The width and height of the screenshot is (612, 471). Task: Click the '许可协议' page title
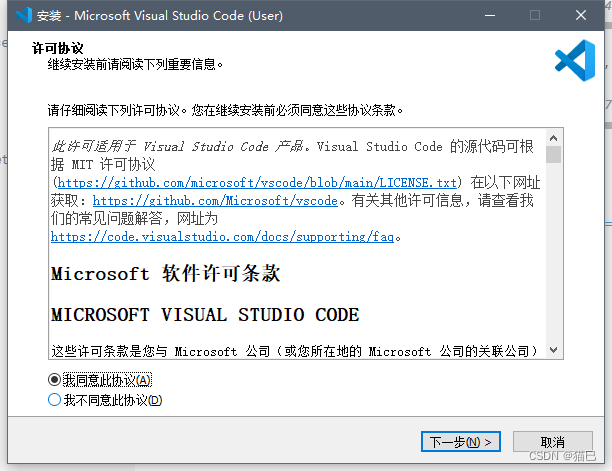[x=58, y=48]
